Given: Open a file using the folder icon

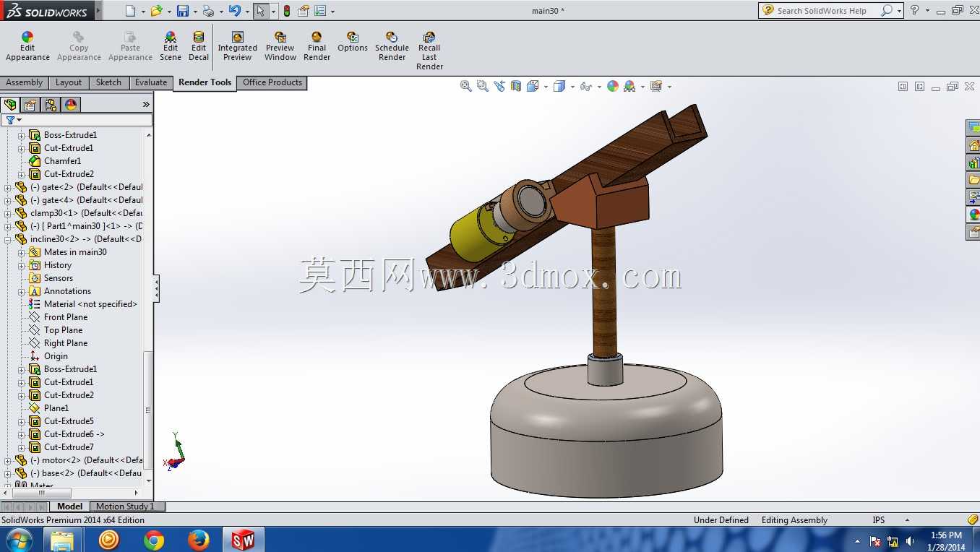Looking at the screenshot, I should 155,11.
